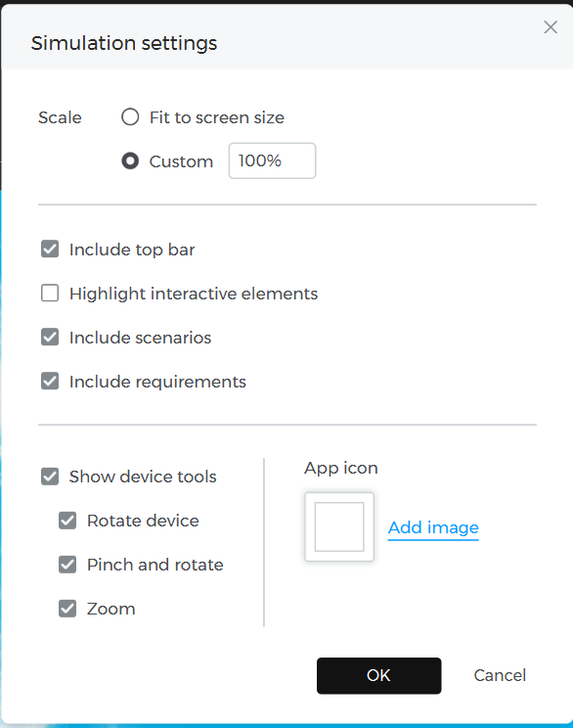Click the Include scenarios label text

(x=140, y=338)
